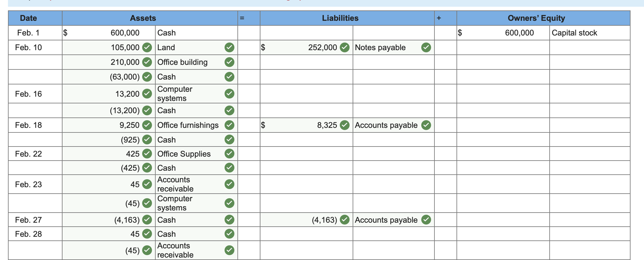Click the checkmark next to Feb. 27 Accounts payable
This screenshot has width=644, height=260.
coord(426,220)
